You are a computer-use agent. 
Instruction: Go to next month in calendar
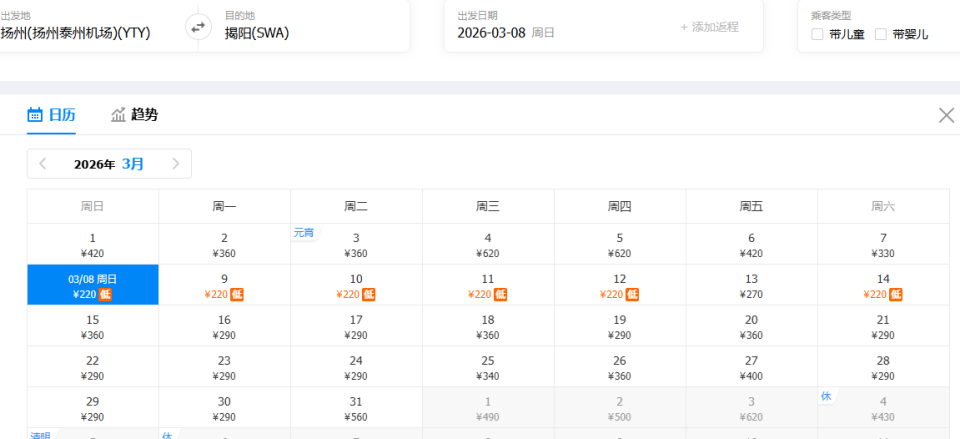click(176, 164)
